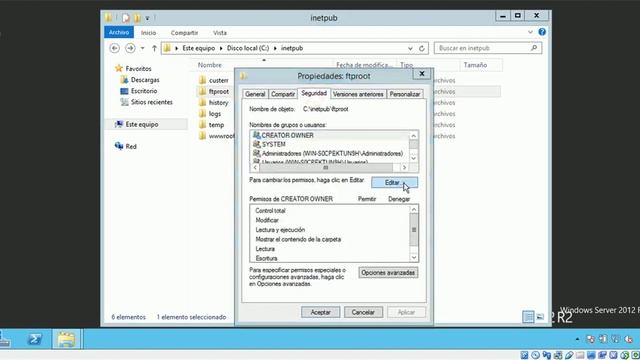Switch to details view icon in status bar
640x360 pixels.
pos(528,316)
